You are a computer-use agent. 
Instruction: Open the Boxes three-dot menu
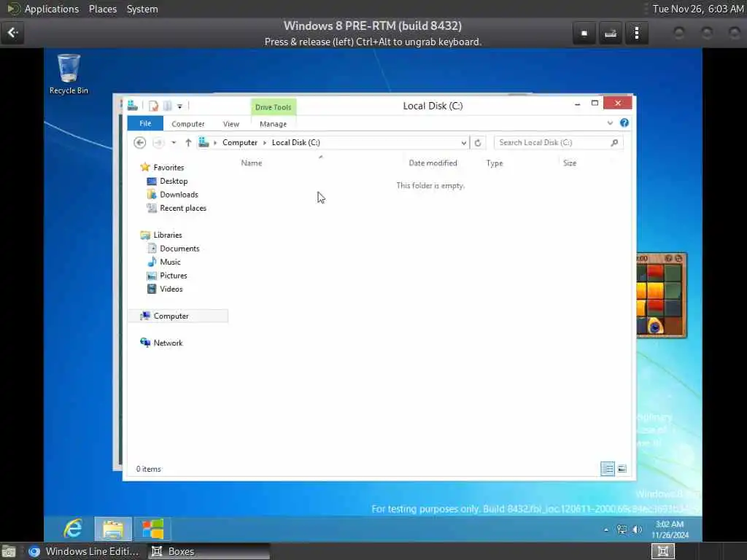637,33
